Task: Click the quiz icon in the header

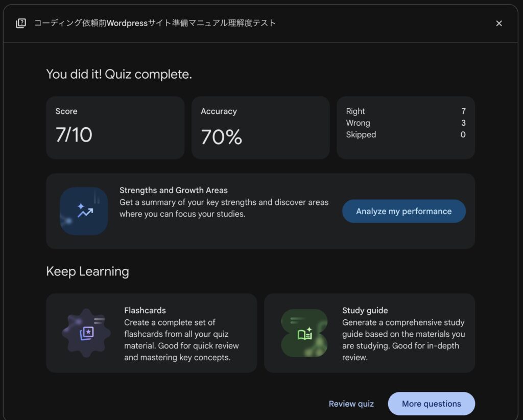Action: click(x=21, y=23)
